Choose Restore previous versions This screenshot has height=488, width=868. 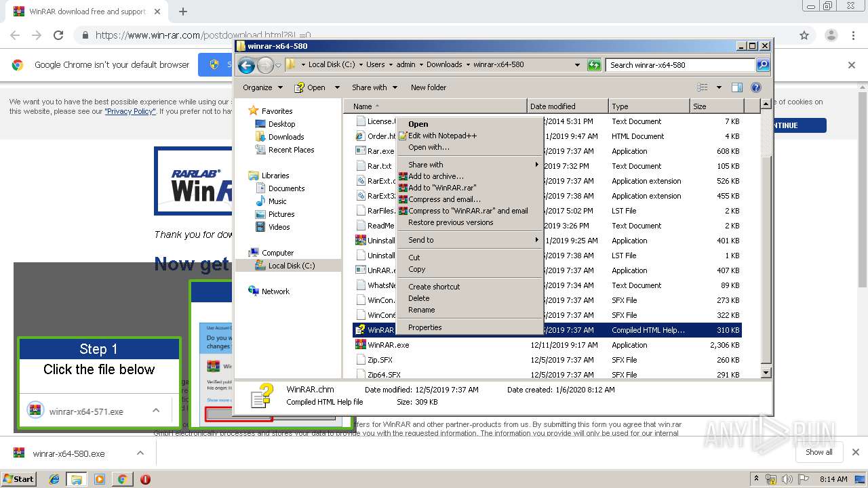click(x=469, y=222)
